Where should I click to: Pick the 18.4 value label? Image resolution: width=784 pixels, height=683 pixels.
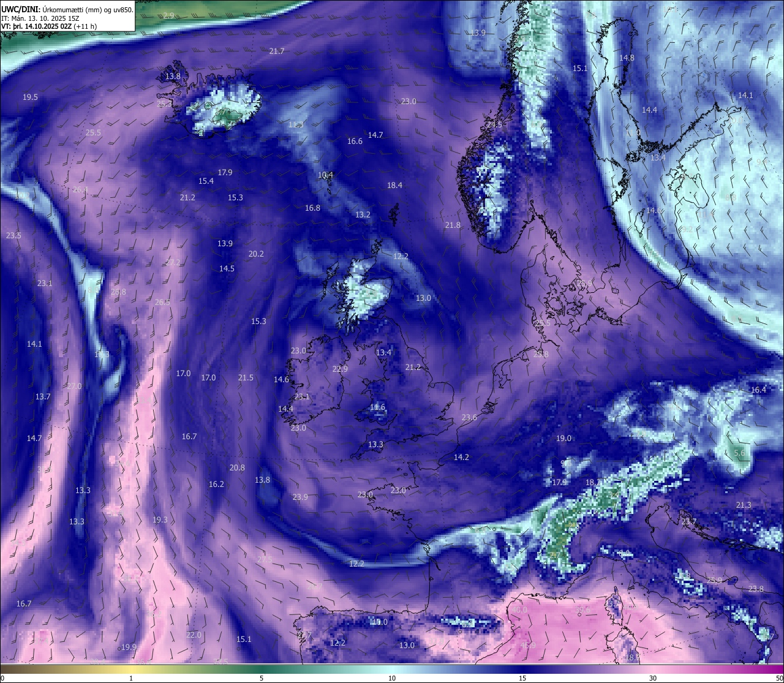(394, 185)
